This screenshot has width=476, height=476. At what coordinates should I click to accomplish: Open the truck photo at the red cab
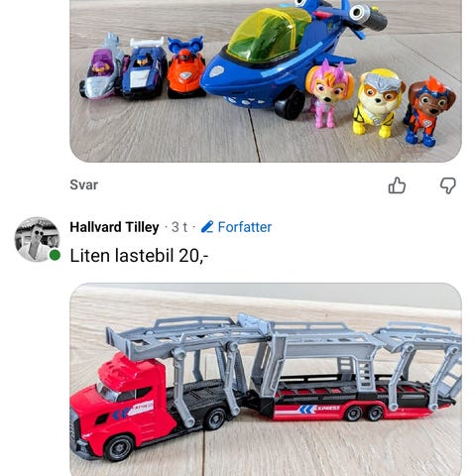(x=122, y=407)
